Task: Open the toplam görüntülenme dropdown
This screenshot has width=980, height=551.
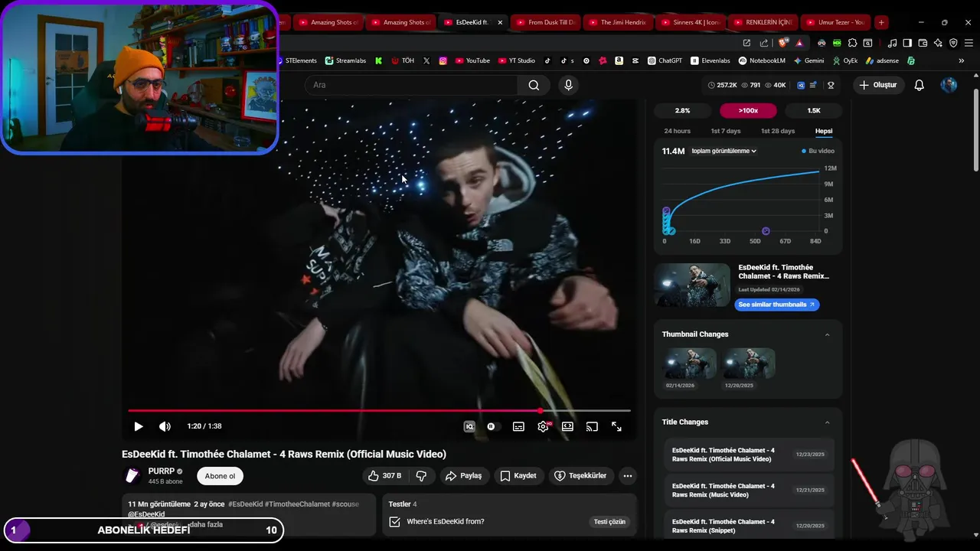Action: coord(724,151)
